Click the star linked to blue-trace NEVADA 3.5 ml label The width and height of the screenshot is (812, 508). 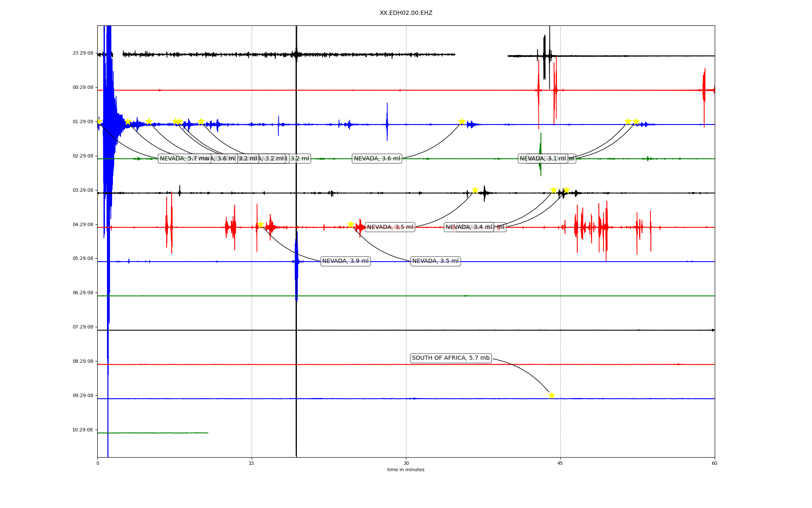(351, 224)
